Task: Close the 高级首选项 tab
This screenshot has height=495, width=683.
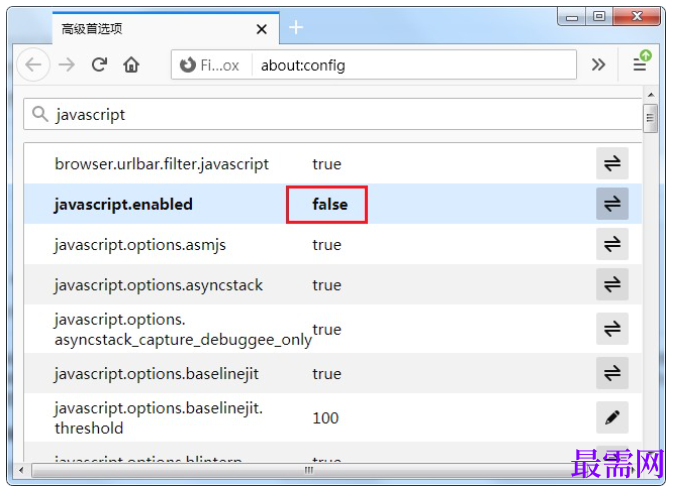Action: pyautogui.click(x=262, y=29)
